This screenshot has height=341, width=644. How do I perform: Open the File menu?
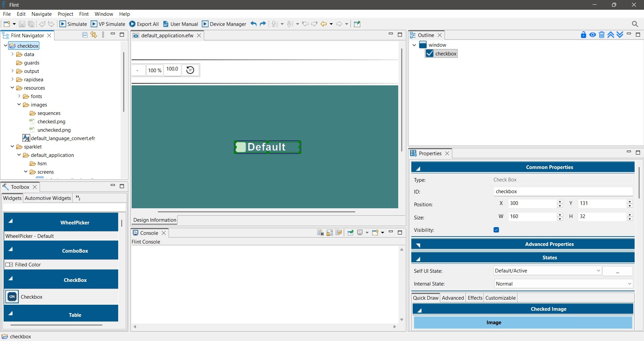(7, 14)
